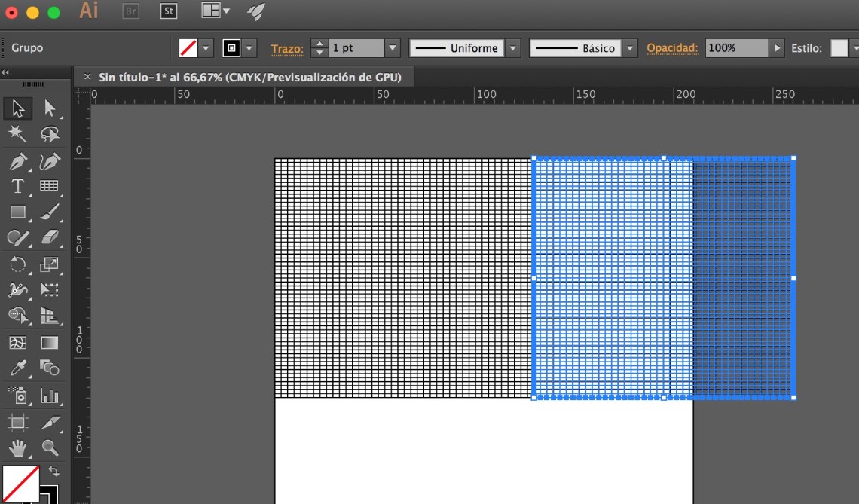This screenshot has height=504, width=859.
Task: Activate the Rectangle tool
Action: [x=18, y=212]
